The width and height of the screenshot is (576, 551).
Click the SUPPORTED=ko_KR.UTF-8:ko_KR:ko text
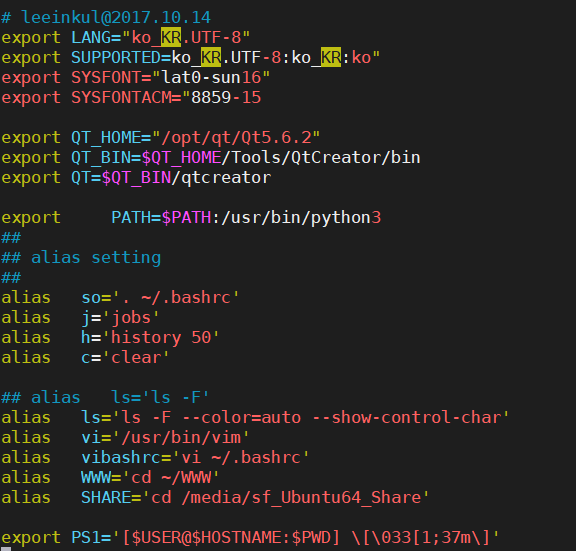(226, 58)
